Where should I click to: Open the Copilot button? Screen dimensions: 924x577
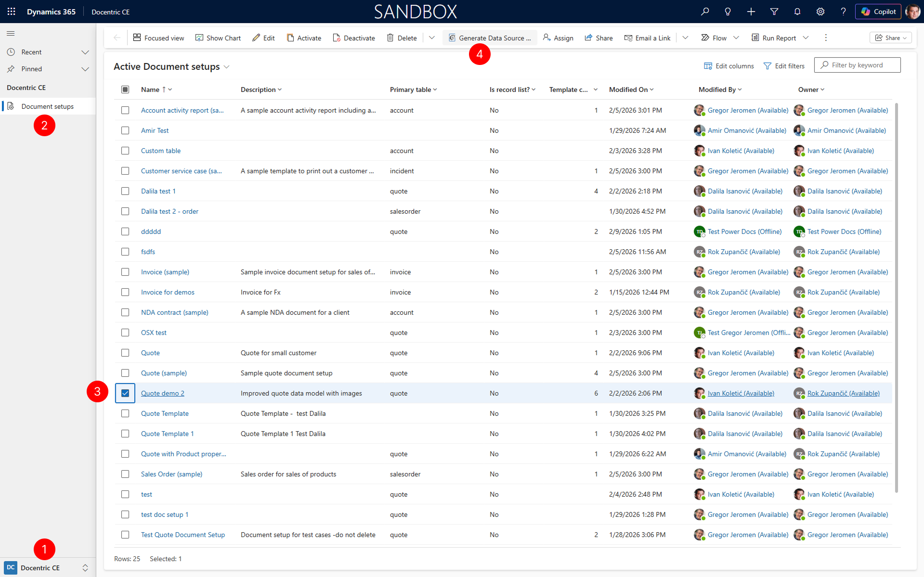(x=878, y=12)
